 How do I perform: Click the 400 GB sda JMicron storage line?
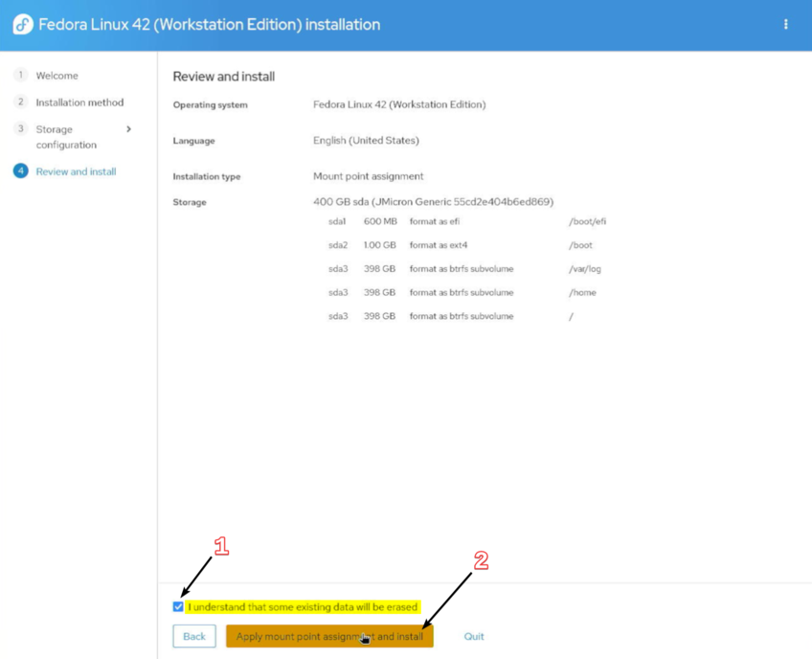(434, 201)
